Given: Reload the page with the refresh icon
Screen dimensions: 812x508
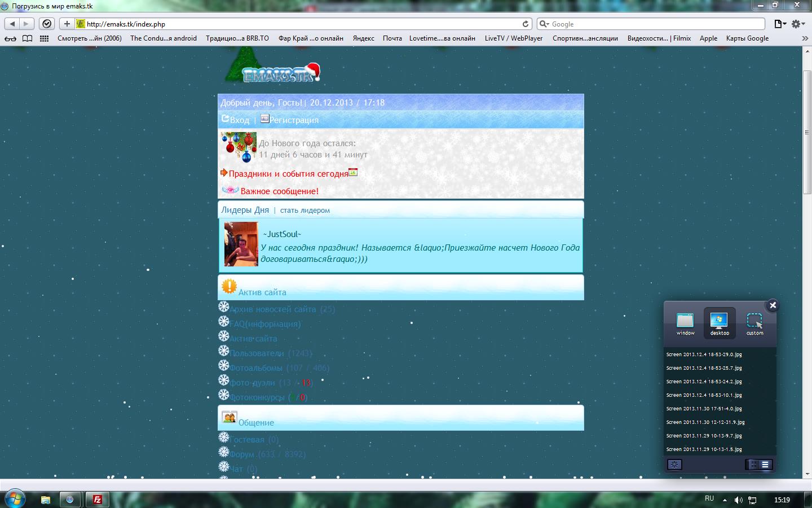Looking at the screenshot, I should [526, 24].
